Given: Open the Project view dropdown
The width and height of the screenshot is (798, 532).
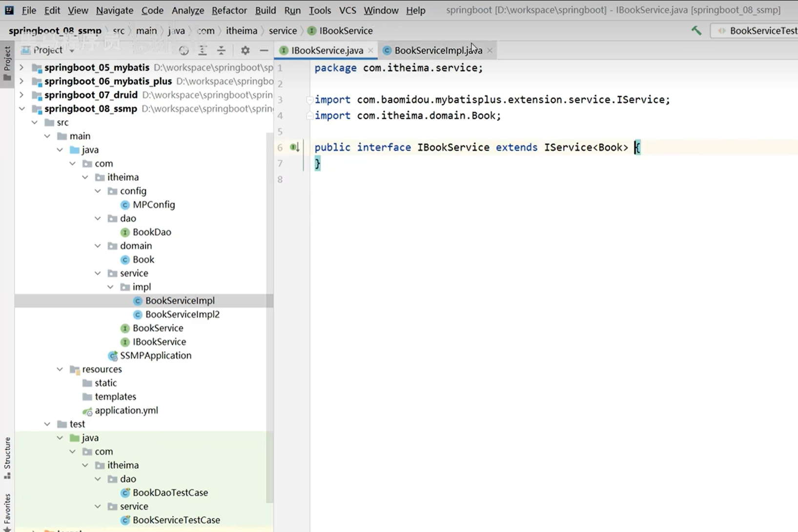Looking at the screenshot, I should click(x=72, y=51).
